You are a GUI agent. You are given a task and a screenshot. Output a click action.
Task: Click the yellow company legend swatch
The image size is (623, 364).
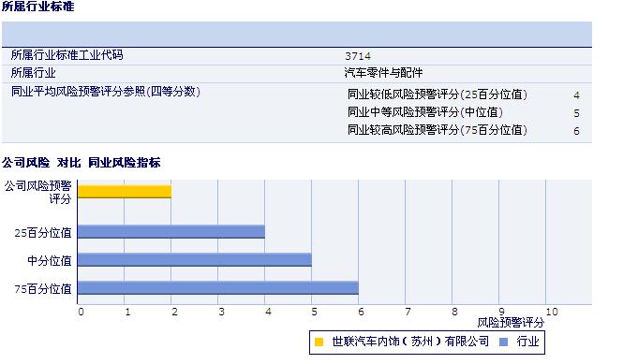pos(319,342)
